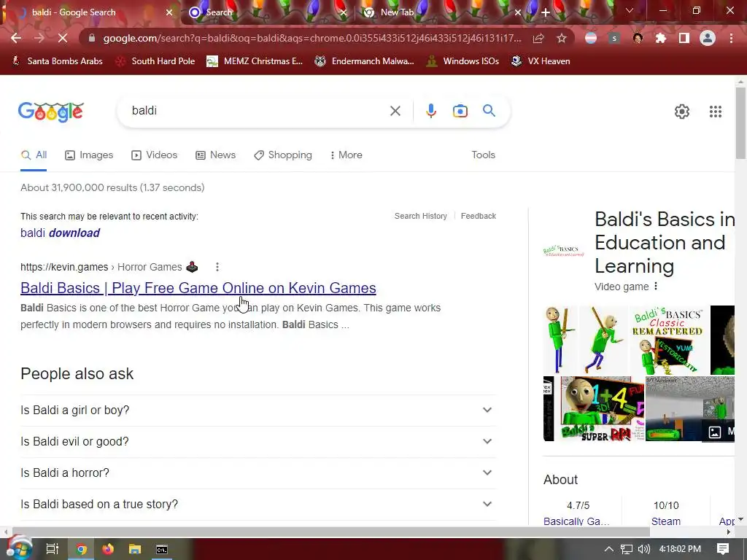Screen dimensions: 747x560
Task: Click the Firefox taskbar icon
Action: click(x=108, y=549)
